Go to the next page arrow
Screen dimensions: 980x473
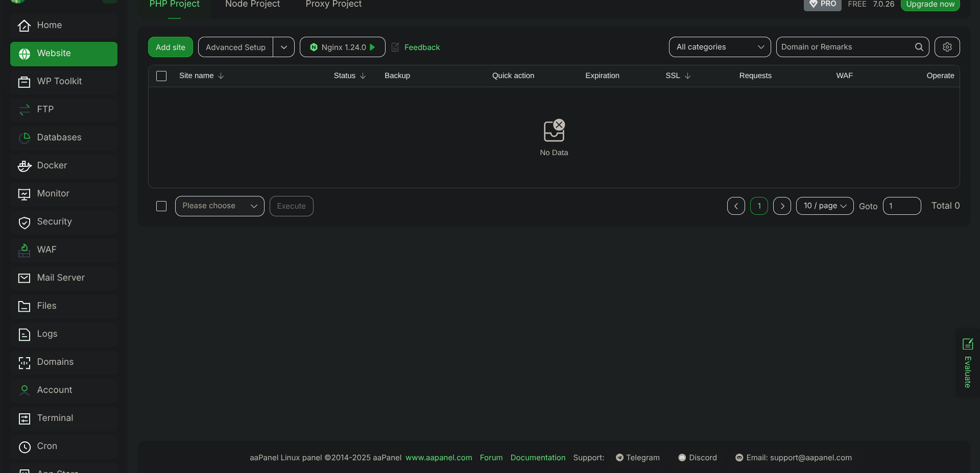point(782,206)
